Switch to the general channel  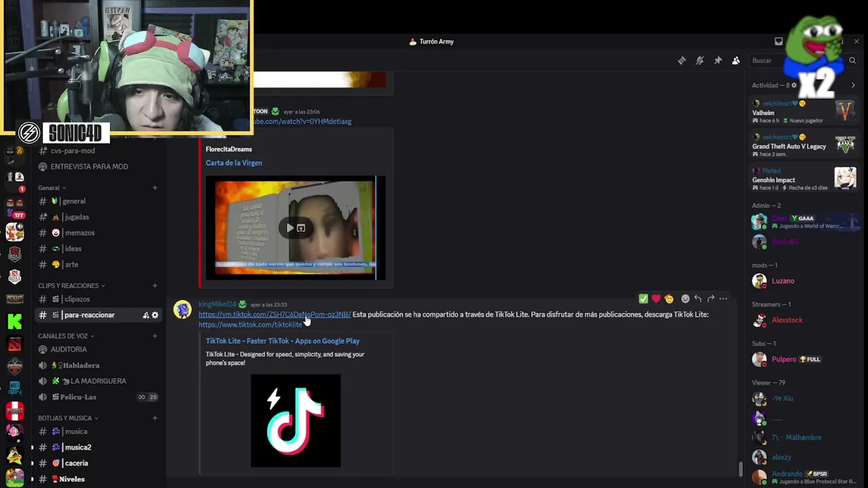(97, 201)
